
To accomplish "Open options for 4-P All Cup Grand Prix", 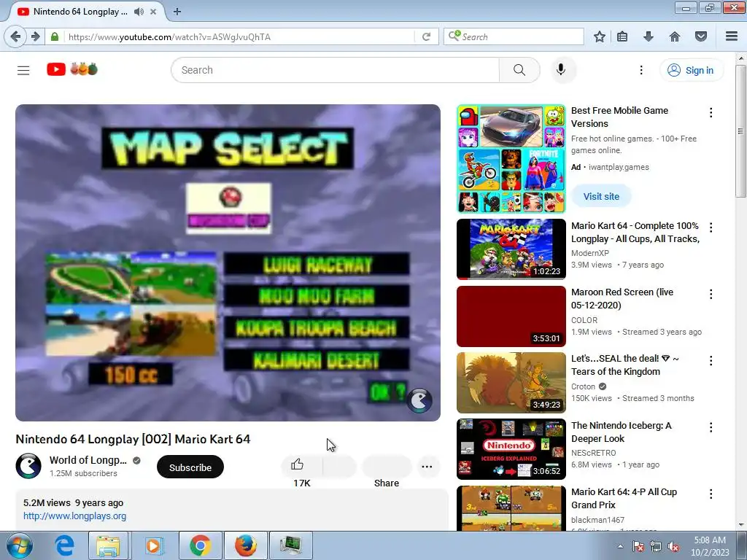I will pyautogui.click(x=711, y=494).
